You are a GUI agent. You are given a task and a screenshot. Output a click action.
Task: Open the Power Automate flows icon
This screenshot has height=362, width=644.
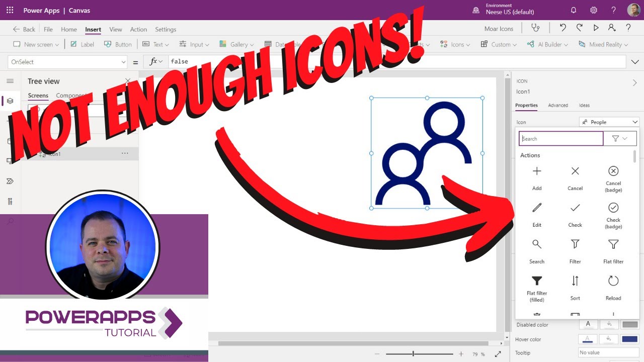tap(10, 181)
